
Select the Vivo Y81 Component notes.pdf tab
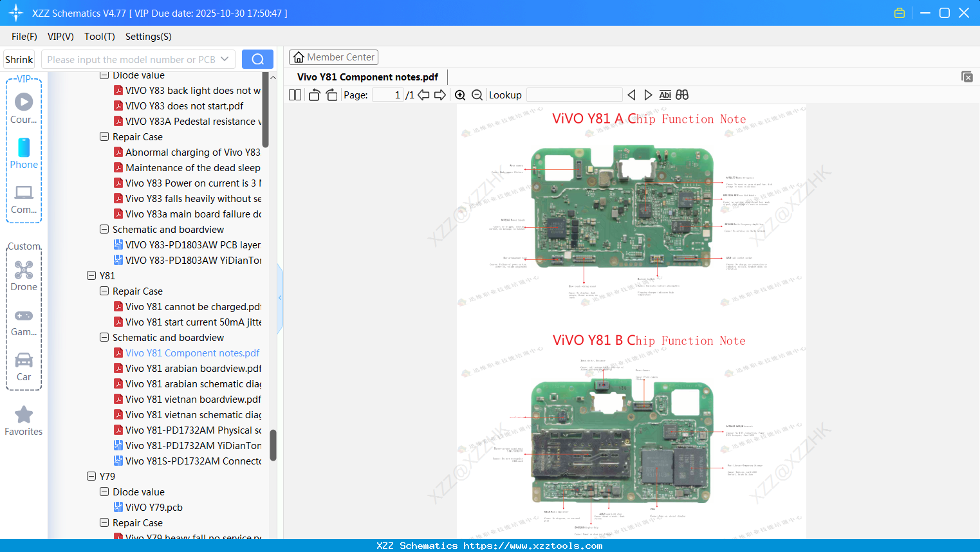click(367, 77)
